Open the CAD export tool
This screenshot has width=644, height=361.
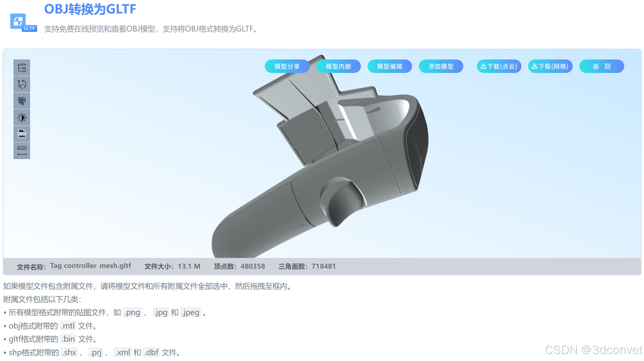click(x=21, y=134)
